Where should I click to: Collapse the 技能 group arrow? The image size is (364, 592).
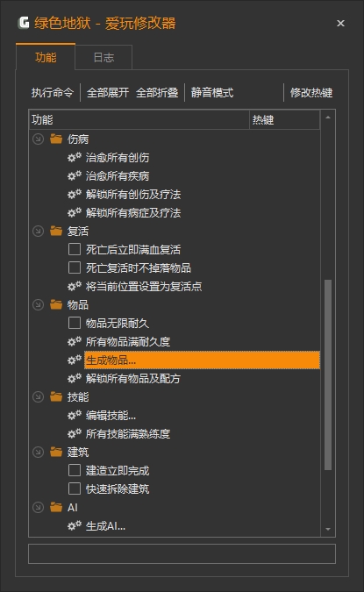coord(38,396)
